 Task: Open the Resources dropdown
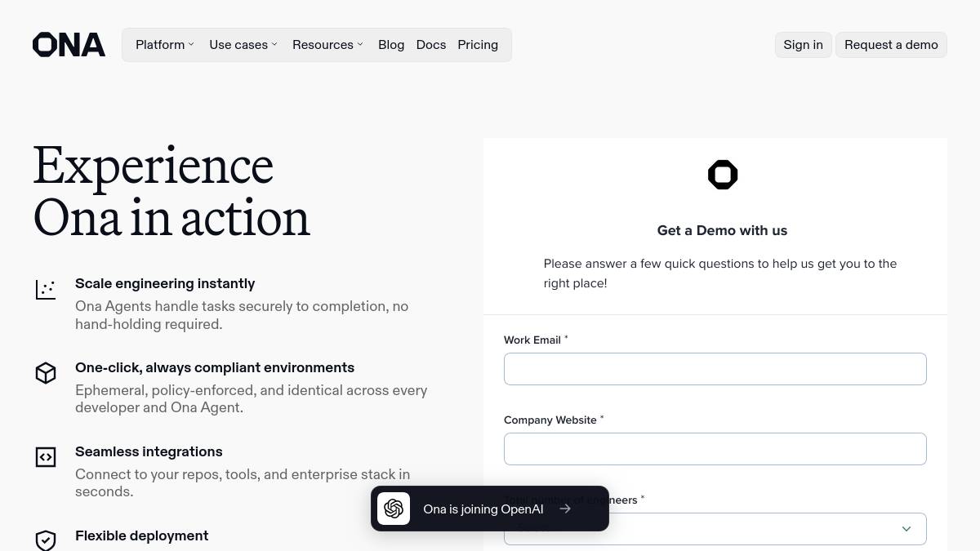(327, 45)
